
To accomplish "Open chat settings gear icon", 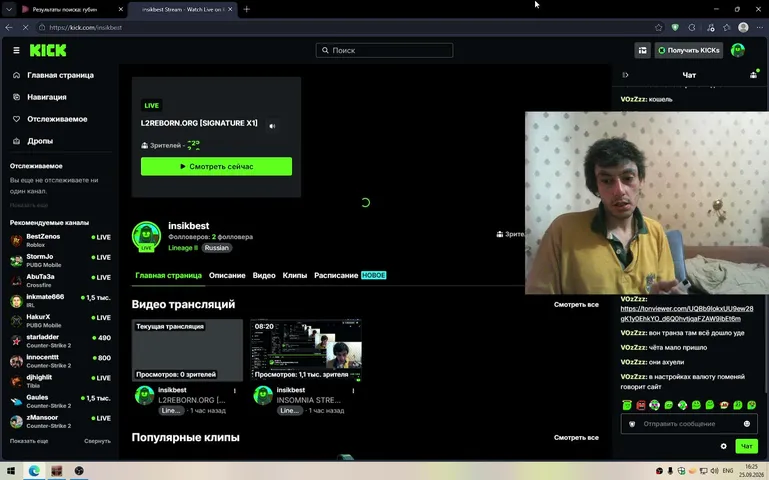I will (723, 446).
